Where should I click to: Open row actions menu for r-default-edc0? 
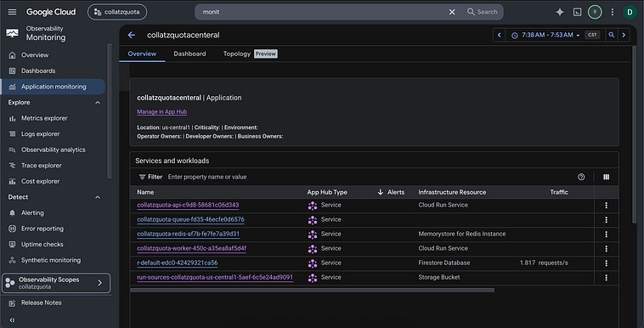coord(606,263)
